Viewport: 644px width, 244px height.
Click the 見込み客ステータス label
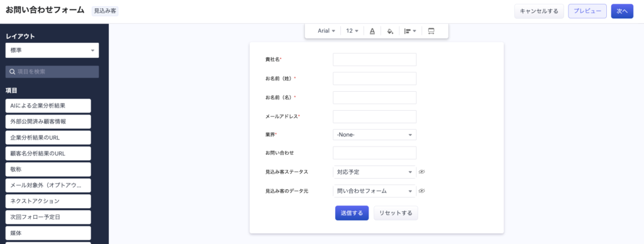pos(287,172)
